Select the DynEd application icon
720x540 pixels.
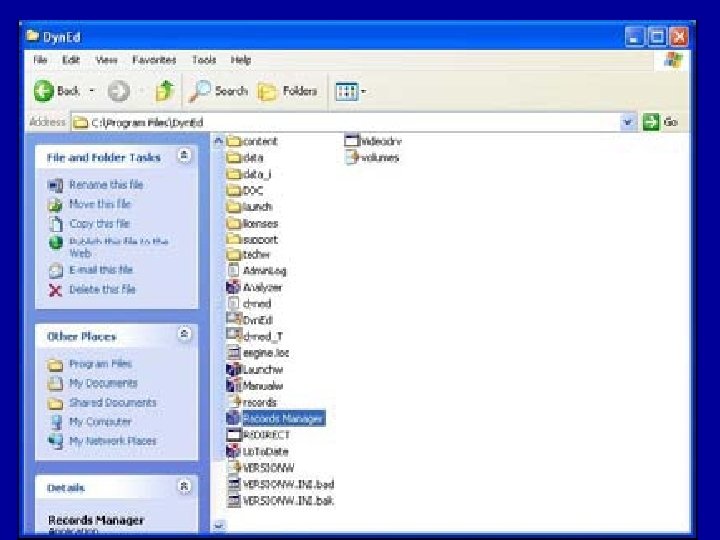[x=234, y=319]
